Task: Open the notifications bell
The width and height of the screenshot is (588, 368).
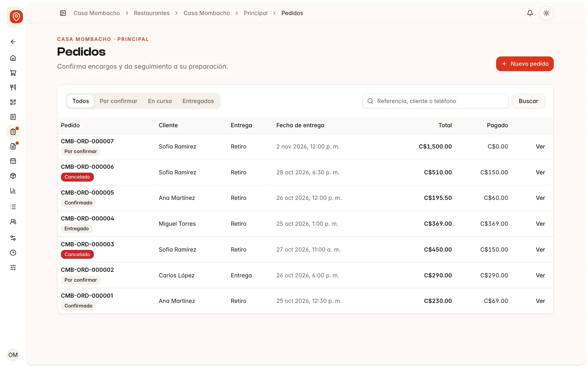Action: 530,13
